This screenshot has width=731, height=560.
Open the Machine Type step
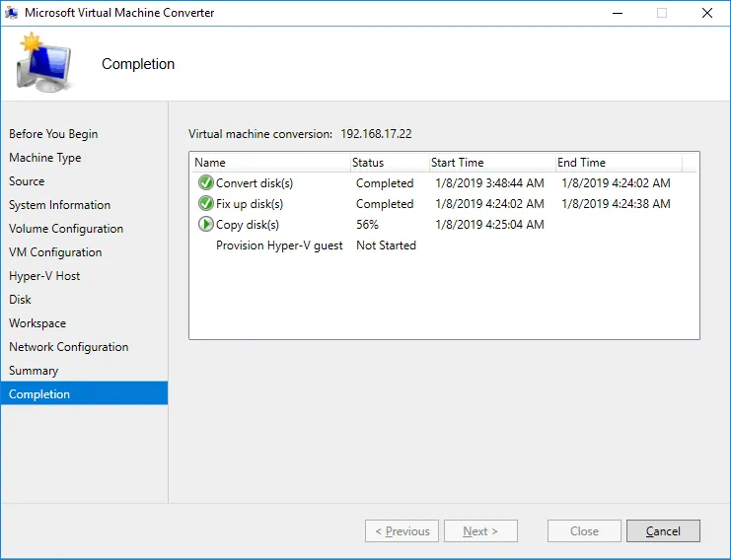45,158
